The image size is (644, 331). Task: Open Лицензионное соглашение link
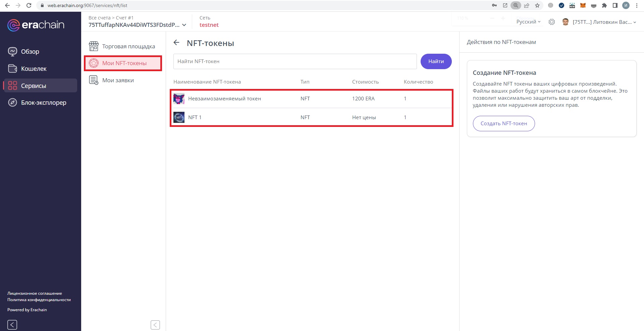coord(35,293)
